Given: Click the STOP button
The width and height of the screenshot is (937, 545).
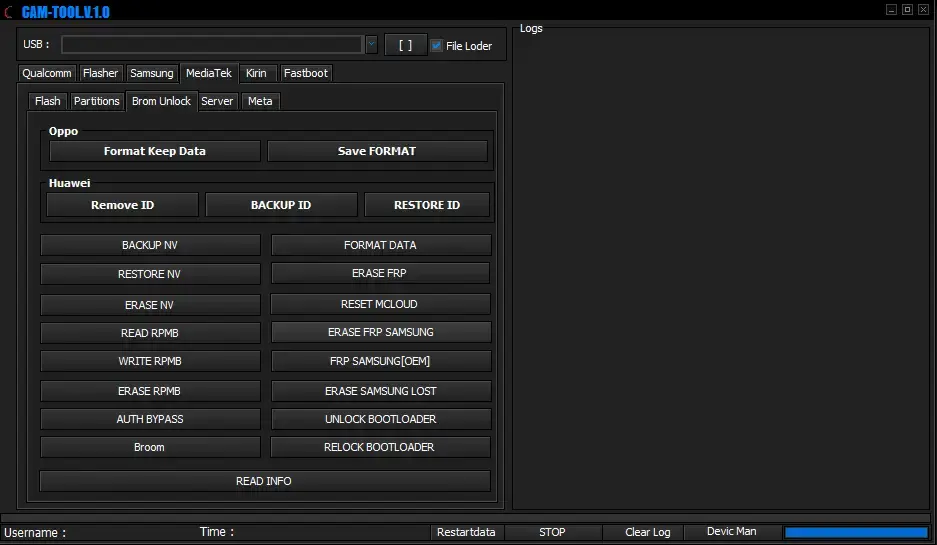Looking at the screenshot, I should click(552, 532).
